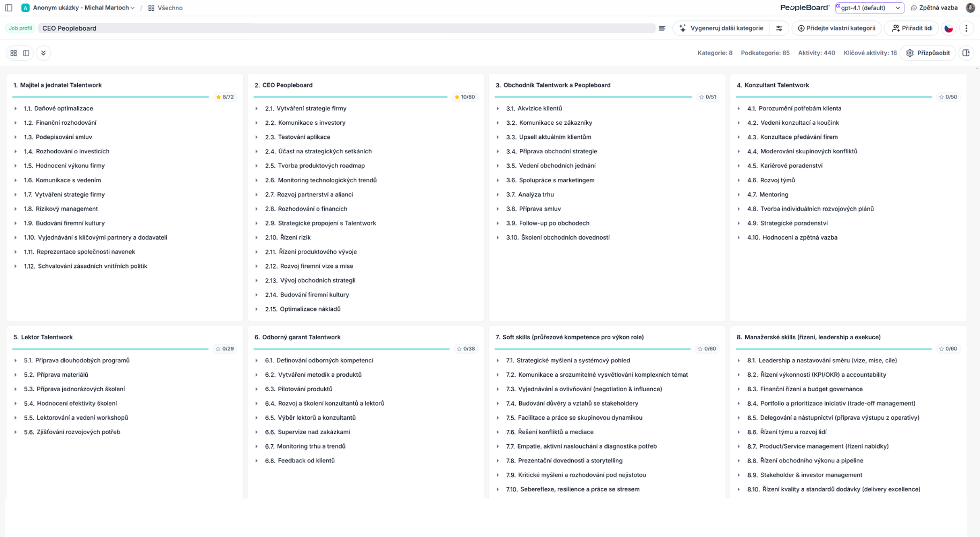Toggle star 0/51 on Obchodník category
The height and width of the screenshot is (537, 980).
tap(708, 97)
